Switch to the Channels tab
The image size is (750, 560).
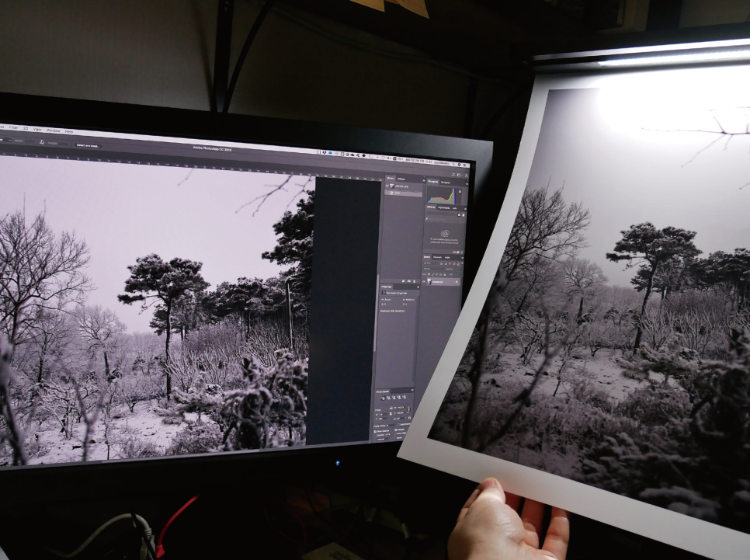(437, 257)
